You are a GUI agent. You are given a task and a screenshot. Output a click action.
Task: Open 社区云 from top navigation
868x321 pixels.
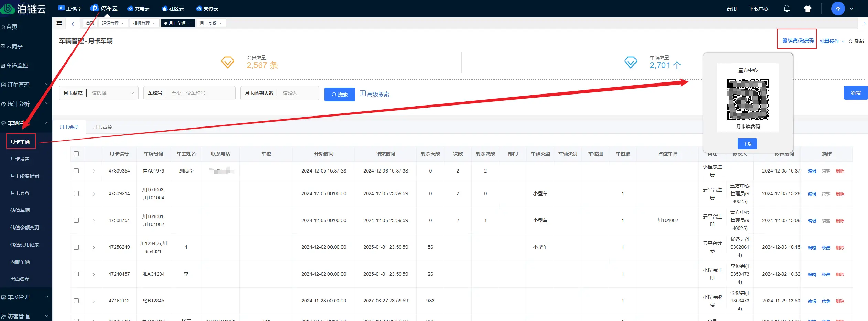[x=164, y=9]
